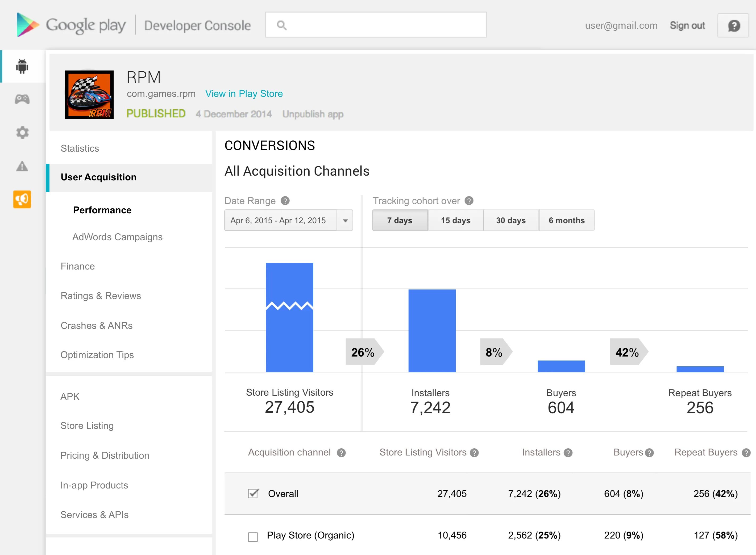
Task: Click the Acquisition channel column help icon
Action: [x=341, y=453]
